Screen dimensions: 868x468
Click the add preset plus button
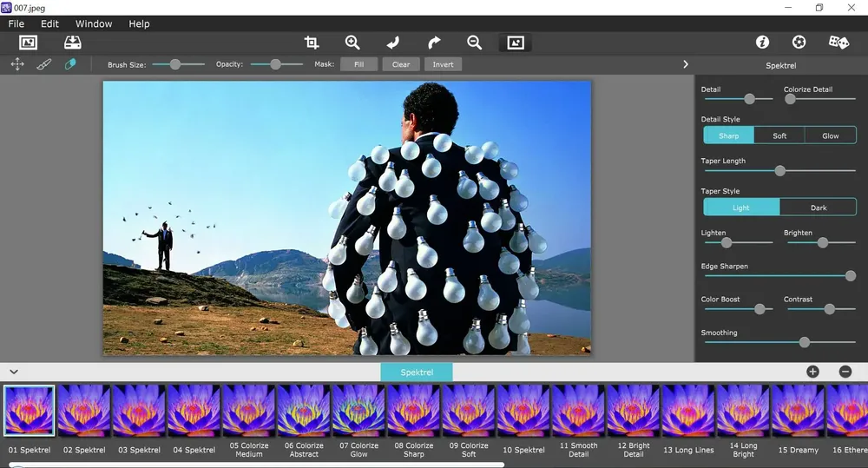coord(812,372)
